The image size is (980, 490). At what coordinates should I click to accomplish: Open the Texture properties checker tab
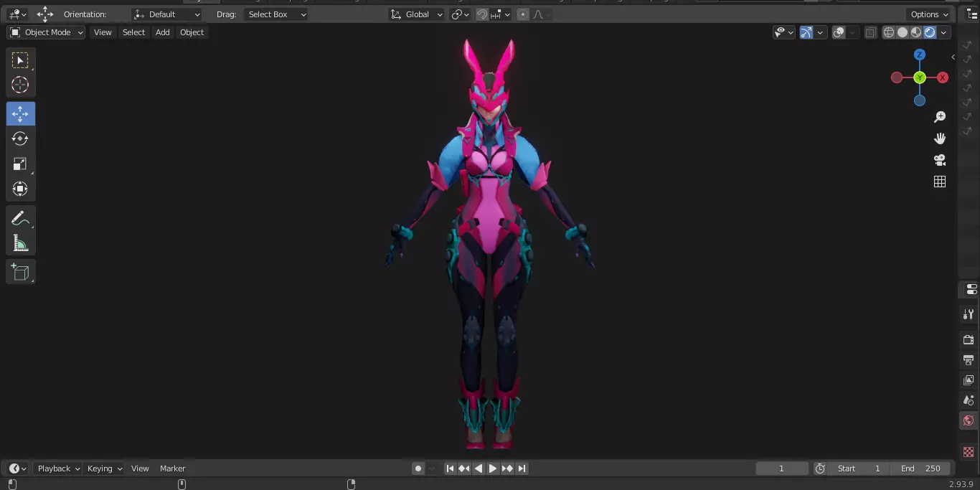point(969,452)
